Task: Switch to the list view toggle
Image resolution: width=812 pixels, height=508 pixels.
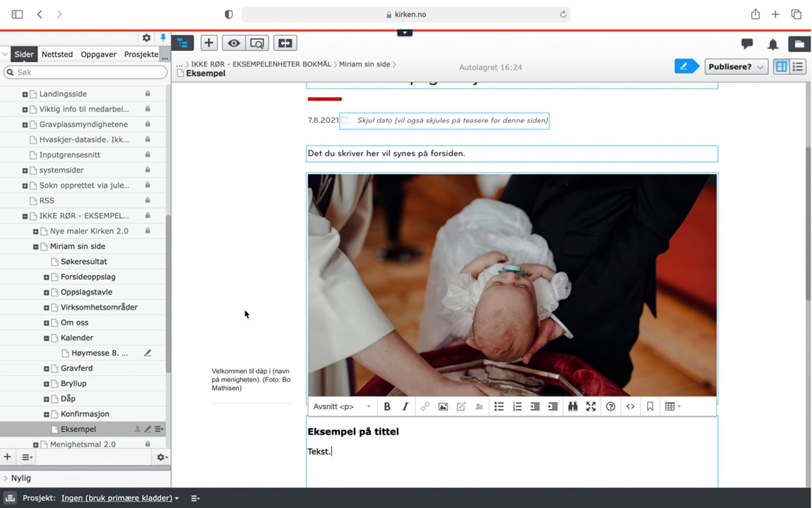Action: [x=797, y=67]
